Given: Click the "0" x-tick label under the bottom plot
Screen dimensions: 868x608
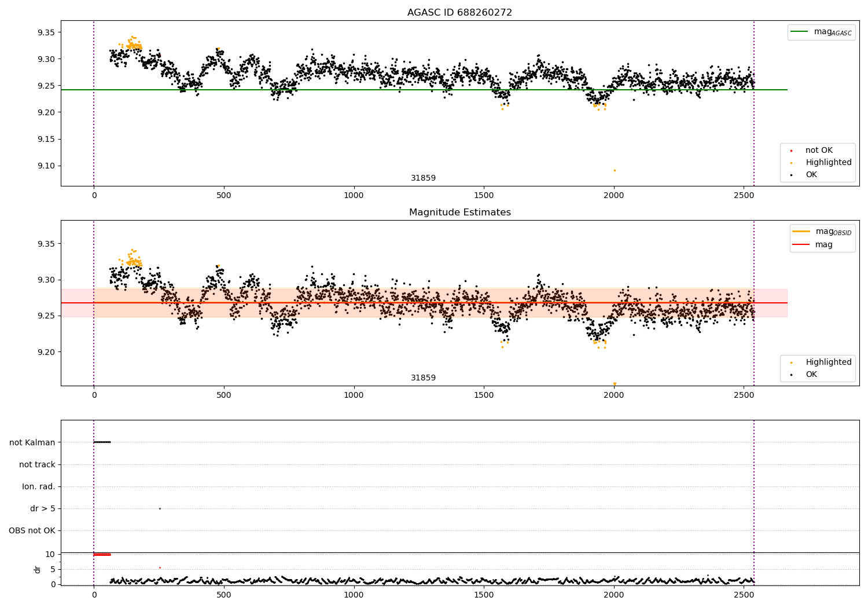Looking at the screenshot, I should 94,595.
